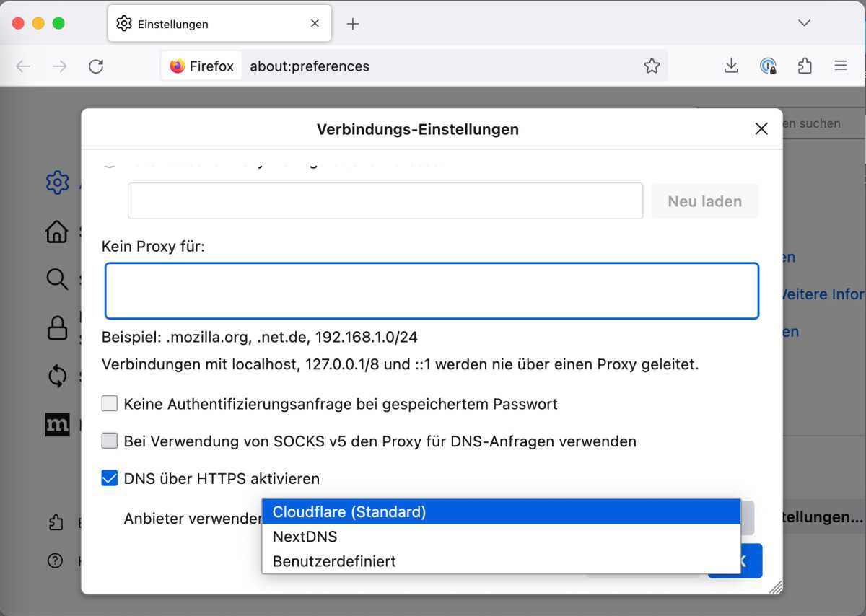Click the back navigation arrow

[x=22, y=66]
